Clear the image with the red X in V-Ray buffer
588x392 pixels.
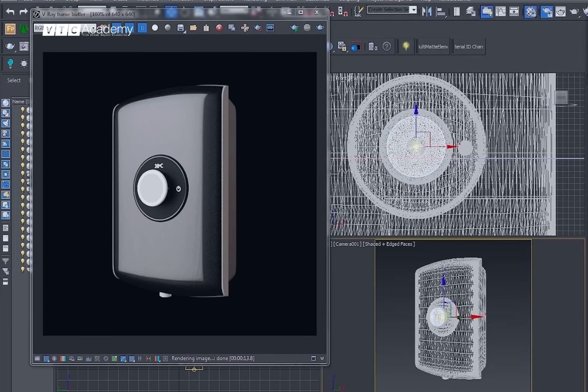[218, 28]
